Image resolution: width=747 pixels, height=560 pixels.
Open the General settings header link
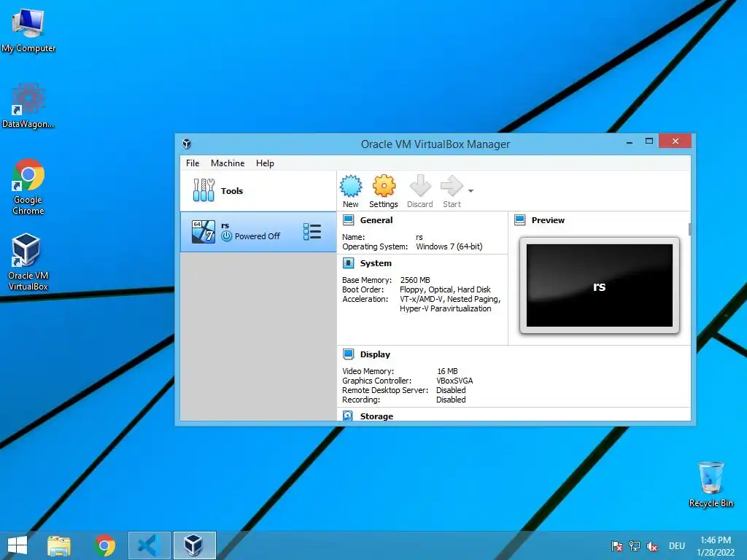click(x=376, y=220)
